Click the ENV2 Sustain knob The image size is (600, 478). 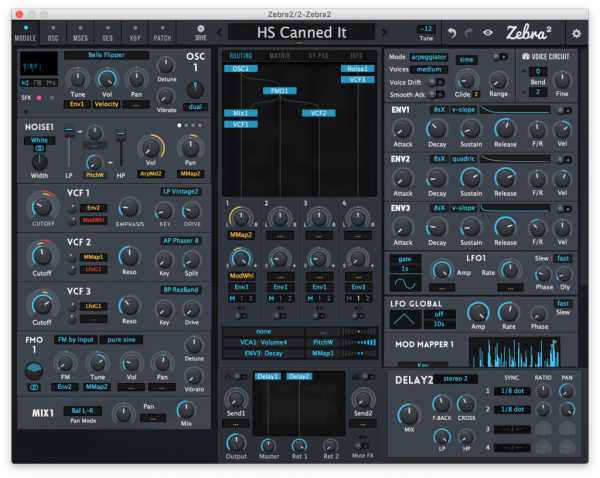471,178
